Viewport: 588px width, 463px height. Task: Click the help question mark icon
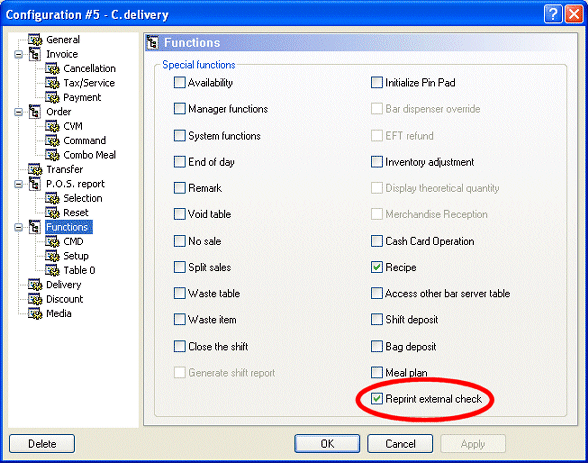[x=553, y=15]
